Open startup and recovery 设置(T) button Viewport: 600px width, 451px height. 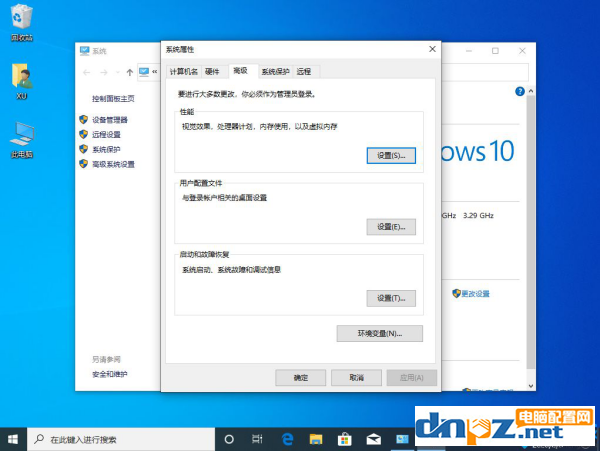391,298
